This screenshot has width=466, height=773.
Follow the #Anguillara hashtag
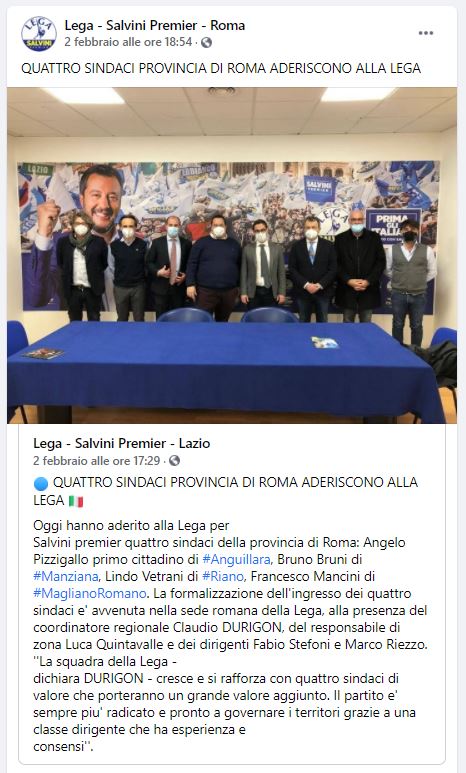236,560
